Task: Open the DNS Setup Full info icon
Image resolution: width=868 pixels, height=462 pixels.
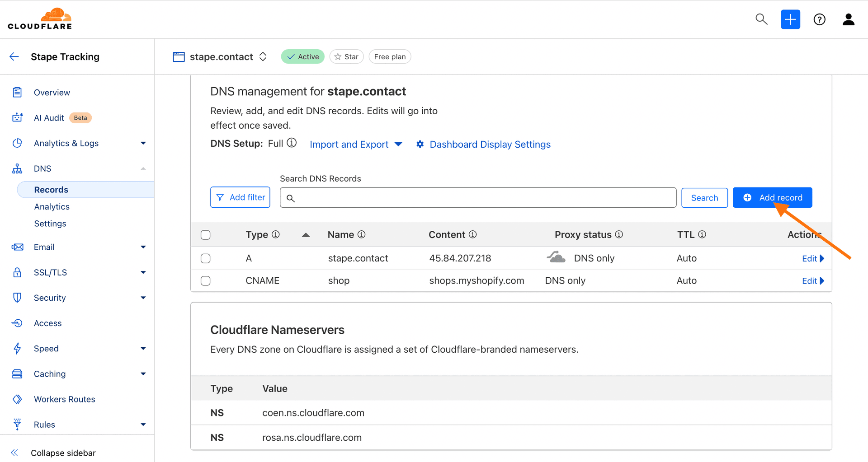Action: 292,143
